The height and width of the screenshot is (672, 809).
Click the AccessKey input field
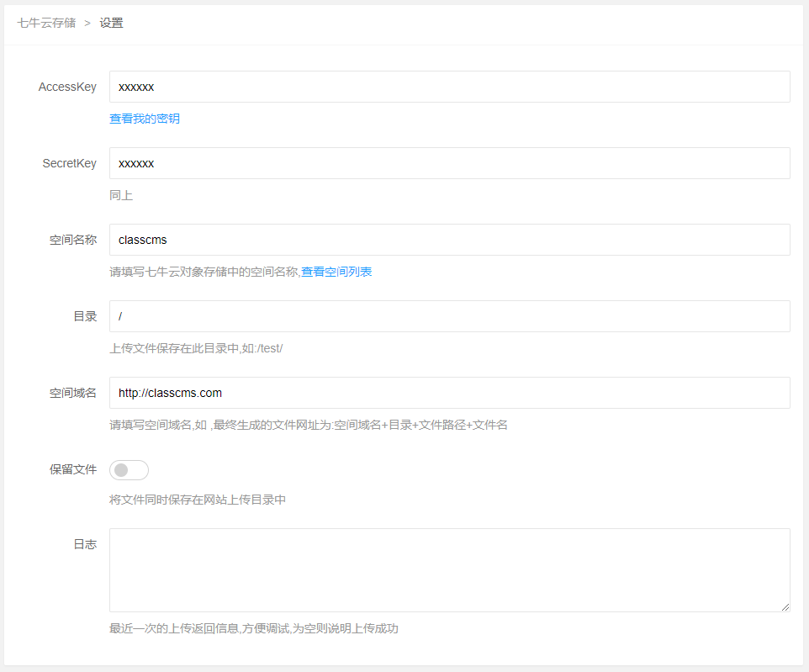tap(449, 87)
